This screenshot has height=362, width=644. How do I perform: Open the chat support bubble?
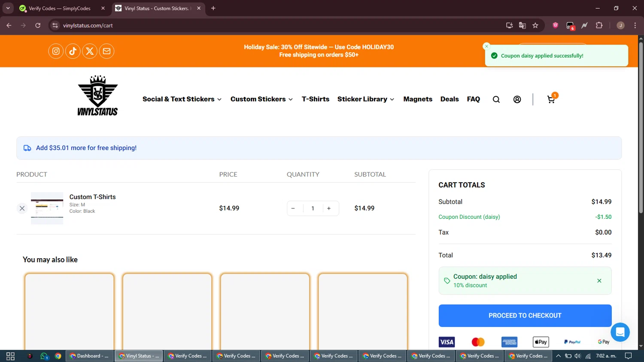pyautogui.click(x=620, y=332)
